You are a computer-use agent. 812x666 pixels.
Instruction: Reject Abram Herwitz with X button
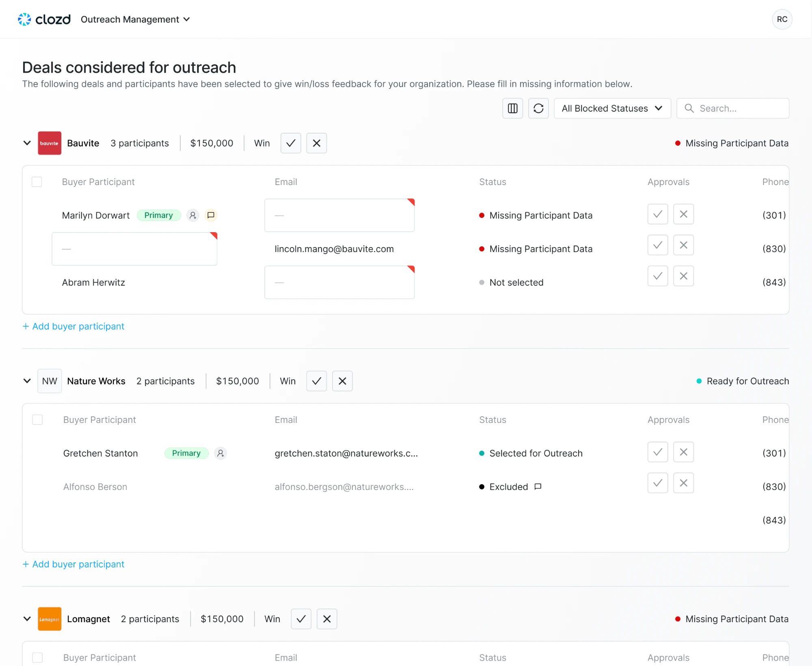pos(684,276)
